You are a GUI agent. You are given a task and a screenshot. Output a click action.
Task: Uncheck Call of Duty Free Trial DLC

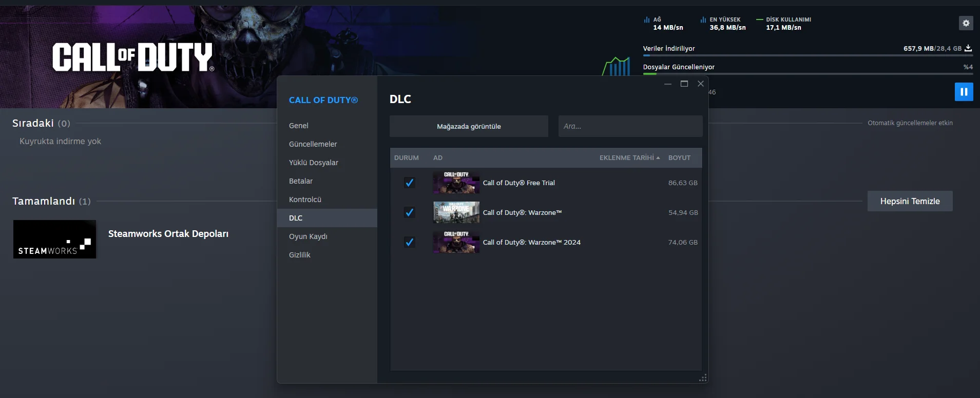pos(409,183)
